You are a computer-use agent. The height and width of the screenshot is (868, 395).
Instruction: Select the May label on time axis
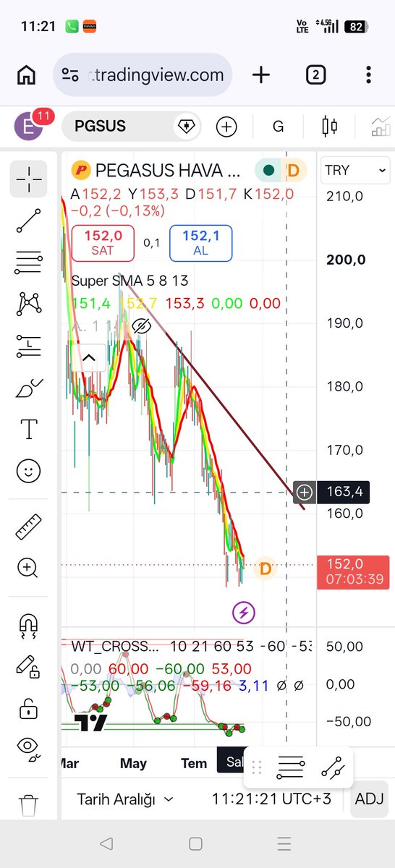[x=133, y=763]
